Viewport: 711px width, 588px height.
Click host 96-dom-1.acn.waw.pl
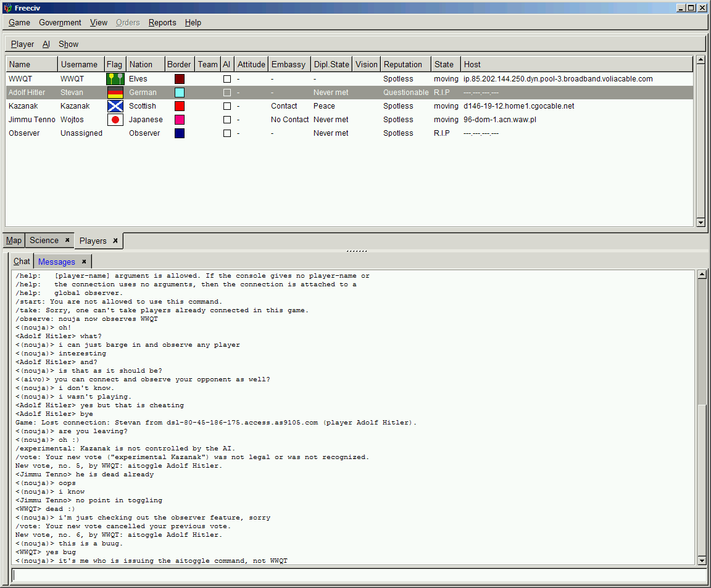point(500,120)
